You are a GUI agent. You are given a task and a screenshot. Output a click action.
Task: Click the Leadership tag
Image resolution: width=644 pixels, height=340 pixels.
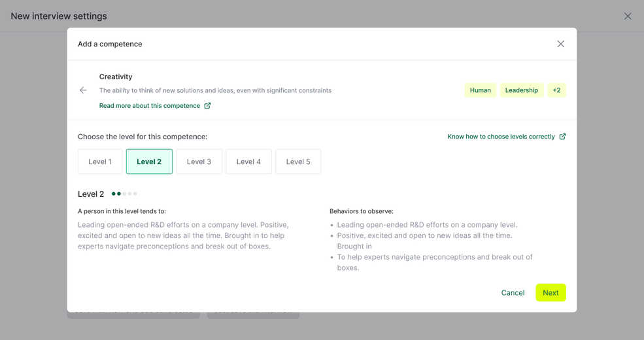522,90
